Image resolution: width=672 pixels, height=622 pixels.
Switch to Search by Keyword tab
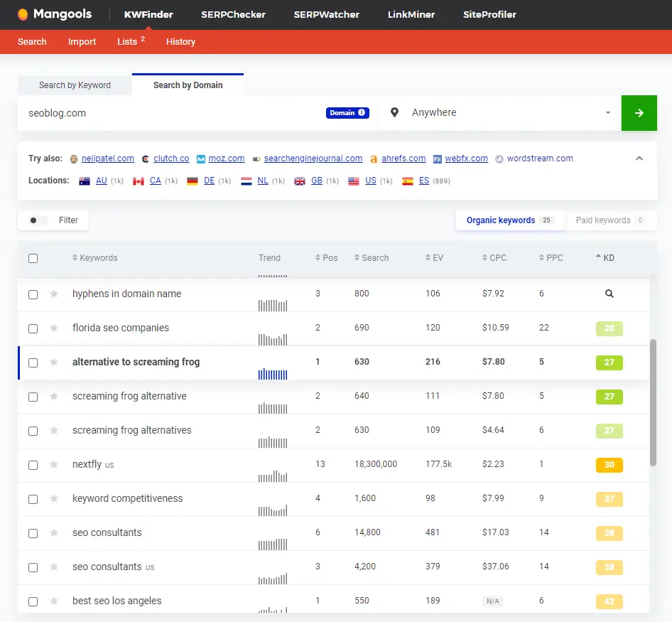pyautogui.click(x=75, y=85)
